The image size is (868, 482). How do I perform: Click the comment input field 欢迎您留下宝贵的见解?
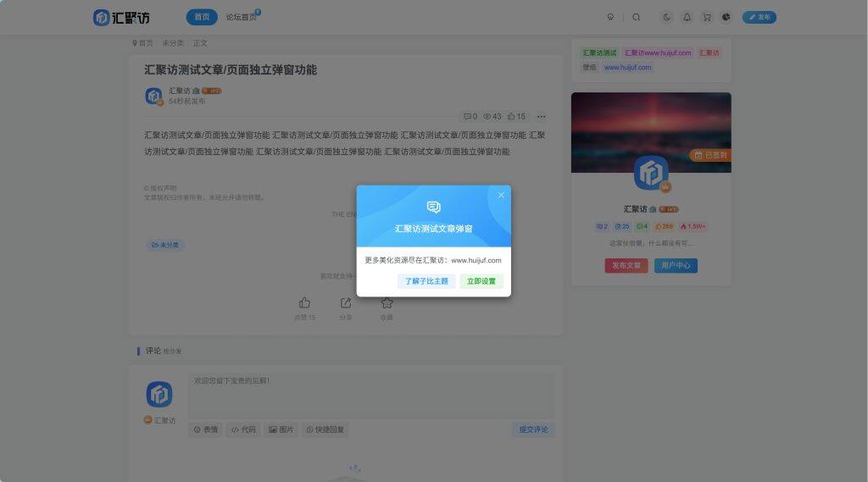pos(371,395)
